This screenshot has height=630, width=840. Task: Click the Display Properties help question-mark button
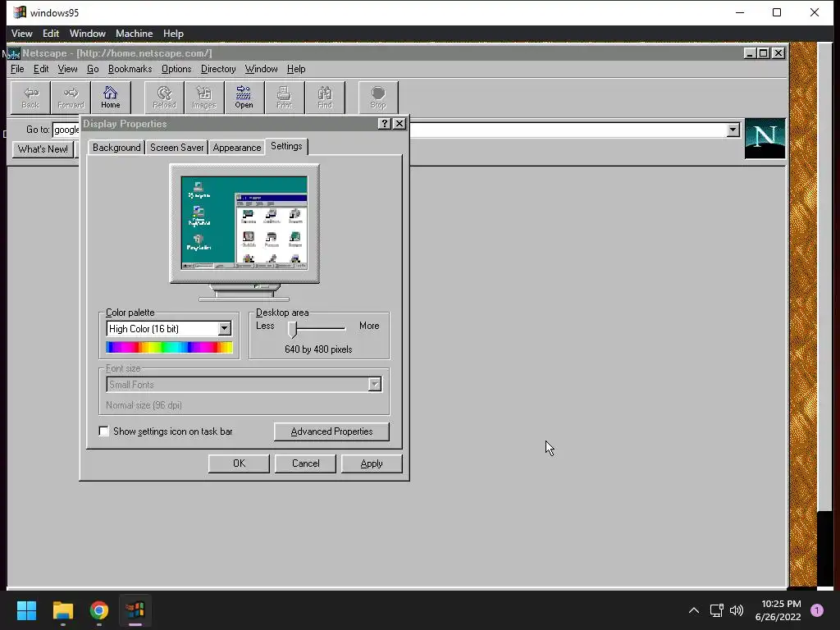(x=384, y=124)
